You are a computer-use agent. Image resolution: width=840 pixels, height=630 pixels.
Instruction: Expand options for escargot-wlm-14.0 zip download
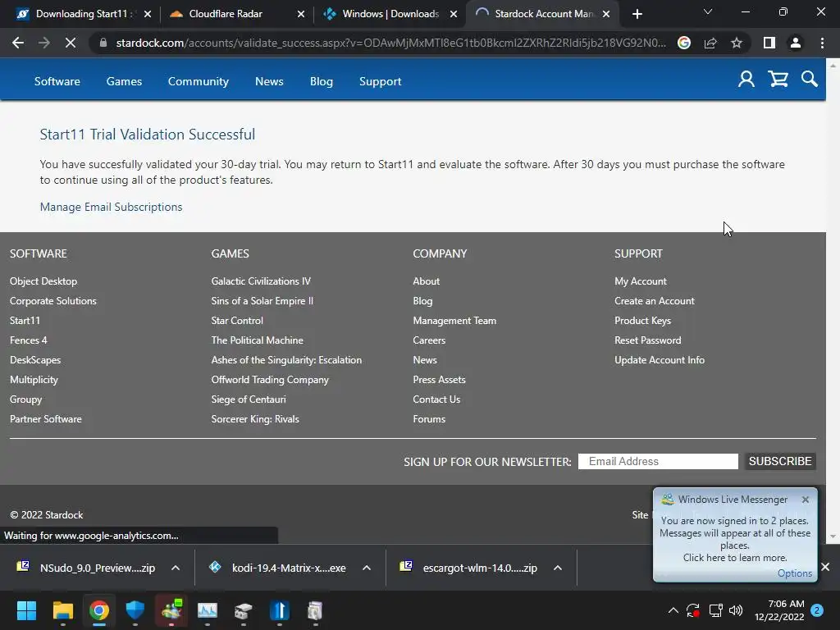point(558,568)
